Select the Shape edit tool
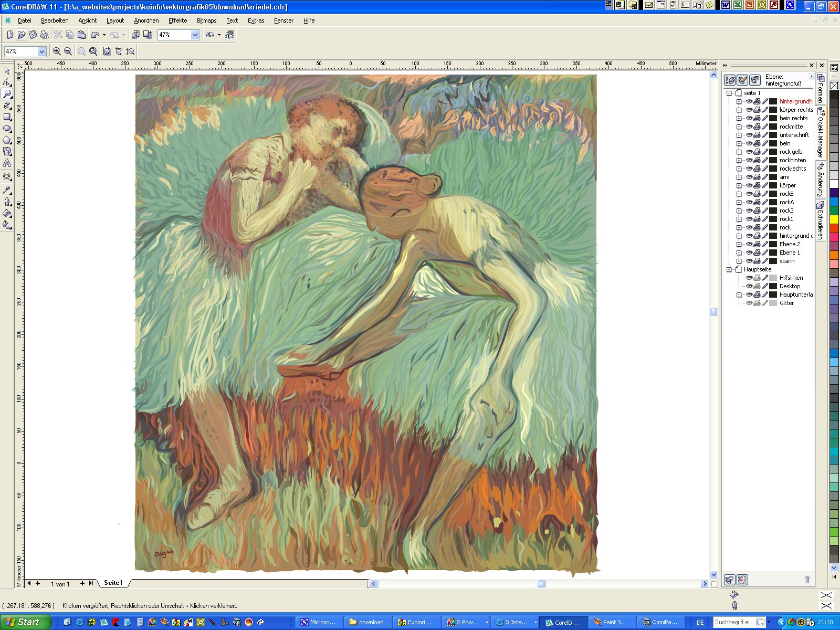Viewport: 840px width, 630px height. [x=7, y=82]
